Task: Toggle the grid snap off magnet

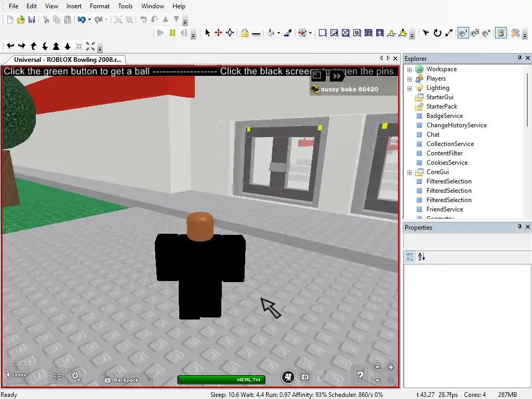Action: click(486, 33)
